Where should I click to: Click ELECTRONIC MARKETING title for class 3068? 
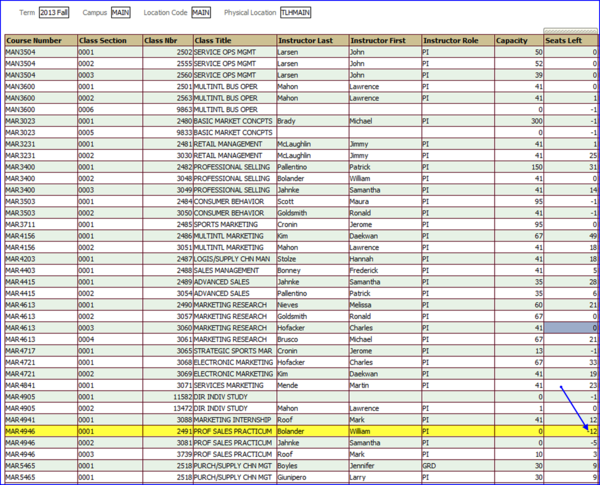[x=233, y=363]
